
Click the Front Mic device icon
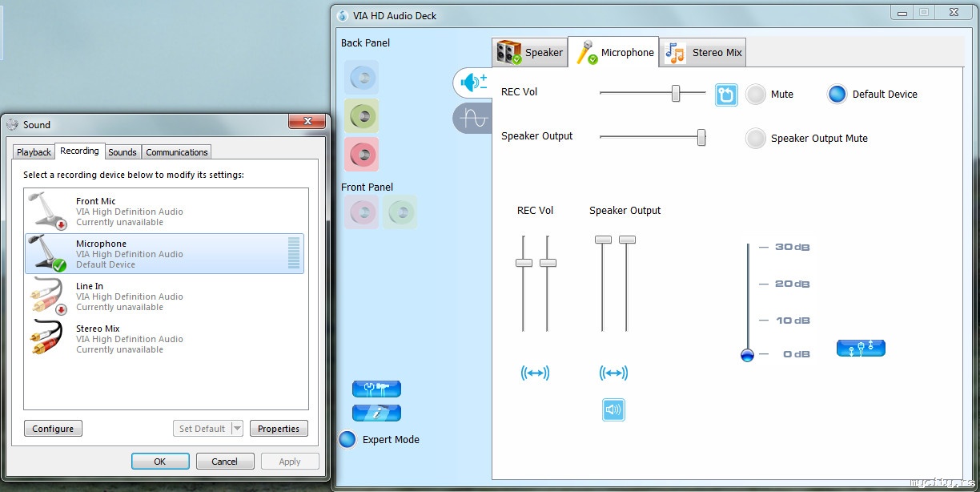[x=48, y=211]
